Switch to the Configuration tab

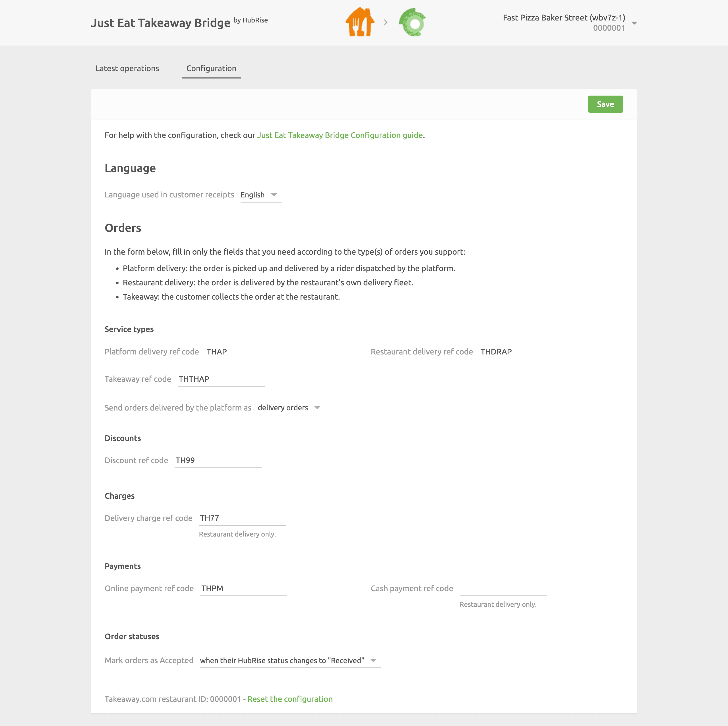tap(211, 68)
